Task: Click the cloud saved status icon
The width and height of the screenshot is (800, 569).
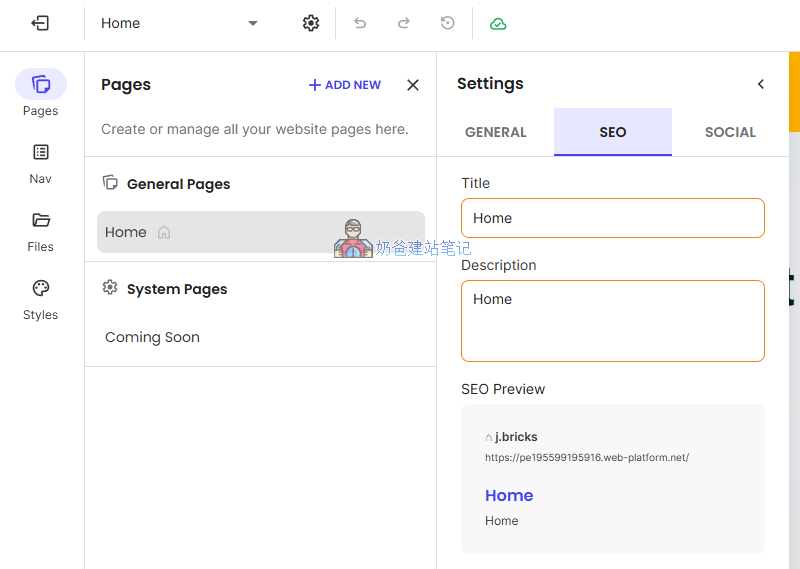Action: 498,23
